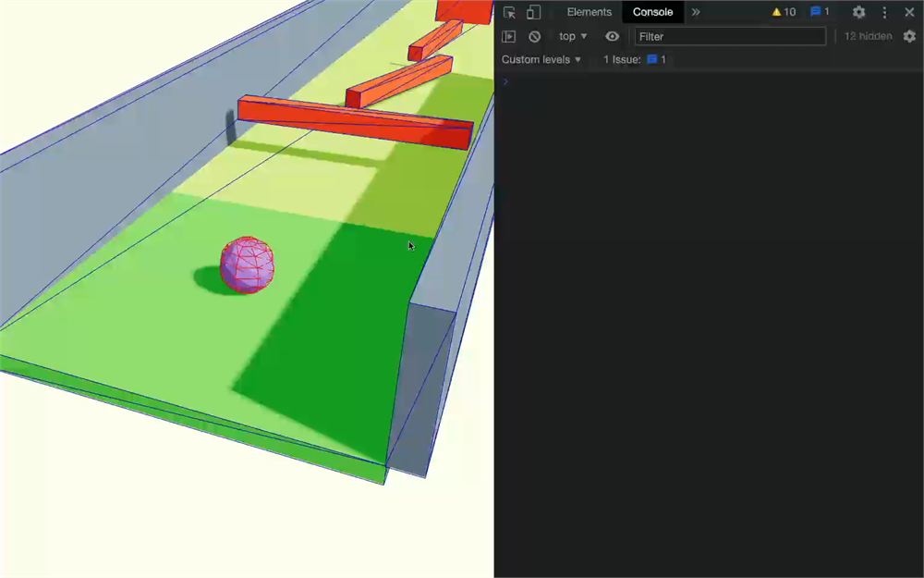The height and width of the screenshot is (578, 924).
Task: Open the 10 warnings indicator
Action: 784,12
